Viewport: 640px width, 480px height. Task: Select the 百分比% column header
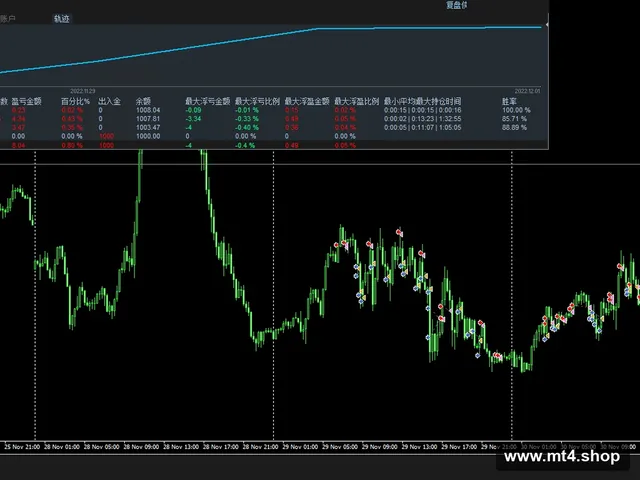(x=75, y=101)
